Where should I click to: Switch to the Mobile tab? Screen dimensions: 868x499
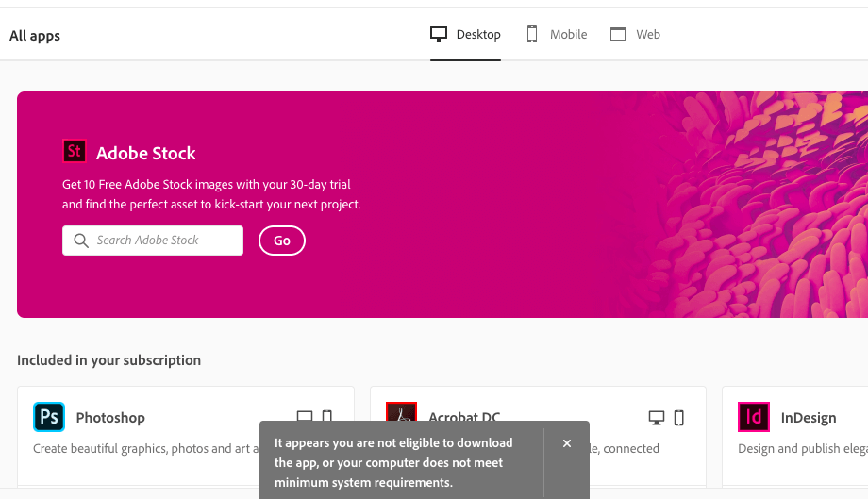tap(557, 34)
